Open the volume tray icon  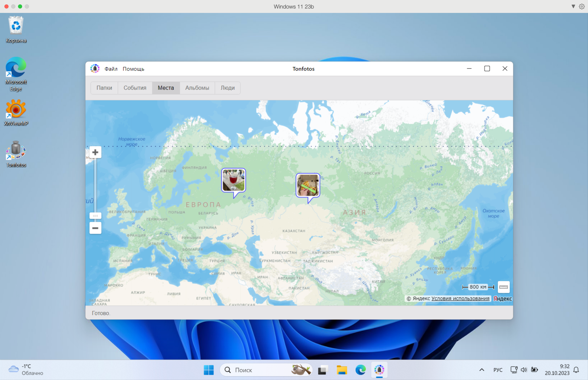pos(524,370)
